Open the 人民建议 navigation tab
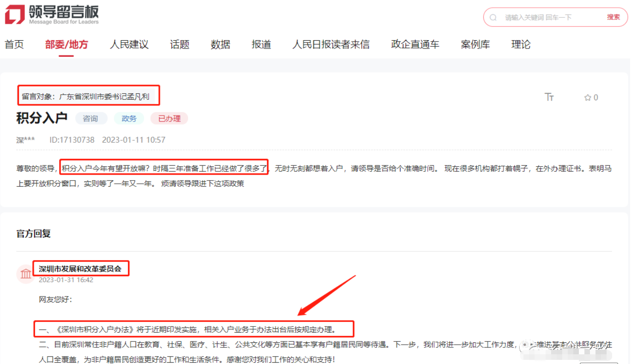632x364 pixels. tap(129, 44)
